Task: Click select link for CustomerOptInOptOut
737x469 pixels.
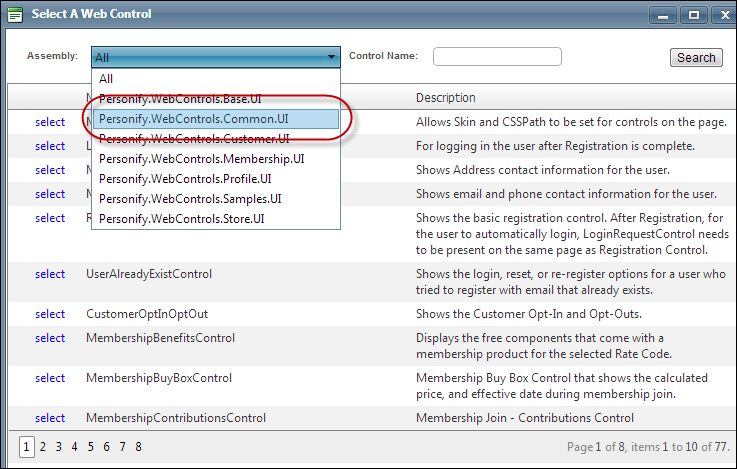Action: pyautogui.click(x=50, y=314)
